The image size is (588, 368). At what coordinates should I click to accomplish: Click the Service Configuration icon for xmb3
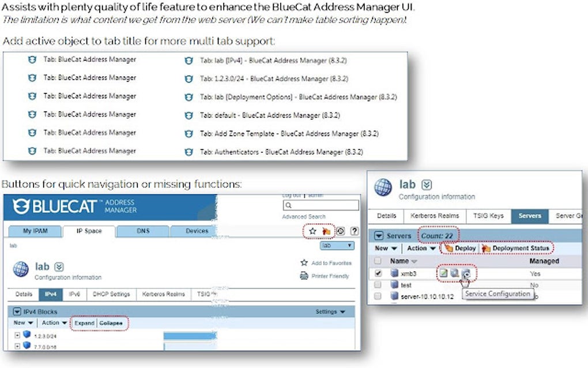pyautogui.click(x=466, y=274)
